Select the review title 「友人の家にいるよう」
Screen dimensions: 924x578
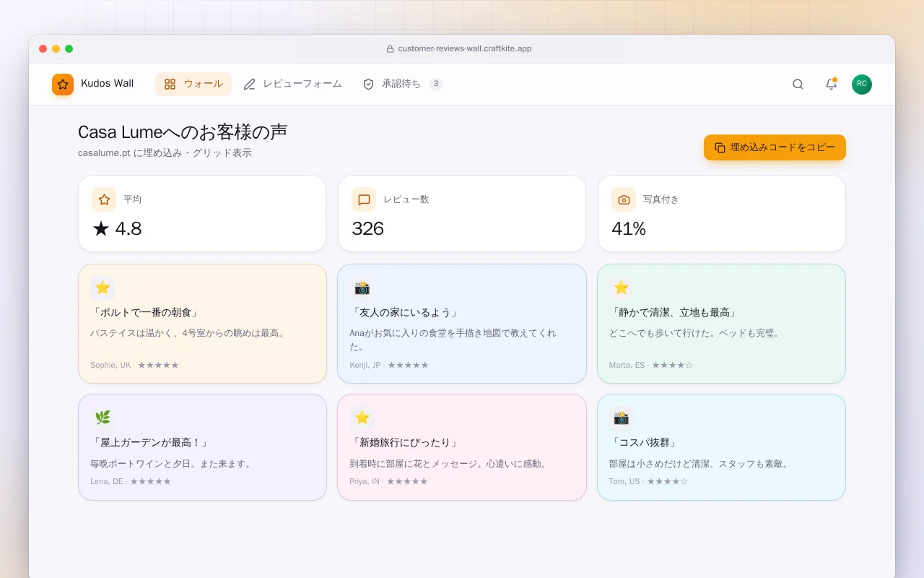point(404,313)
